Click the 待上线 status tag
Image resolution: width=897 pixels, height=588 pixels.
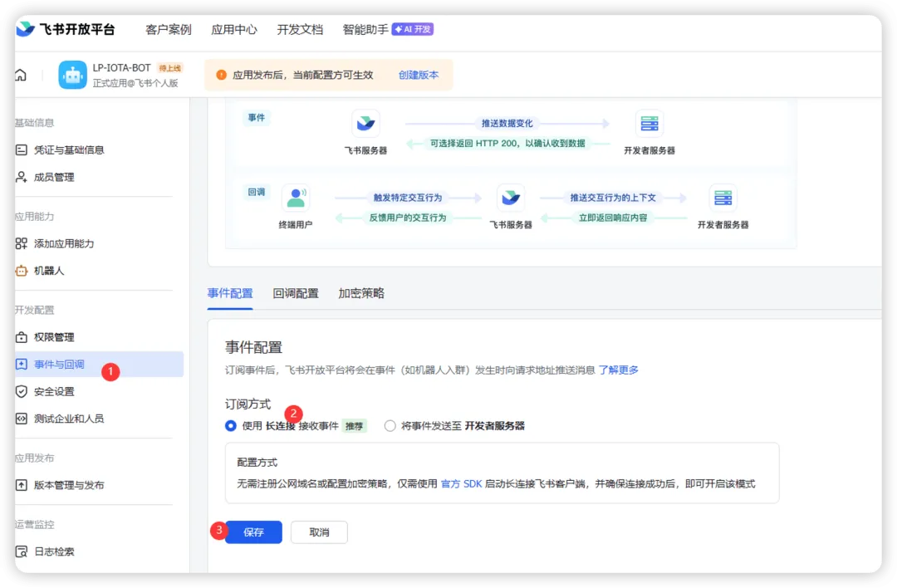(170, 68)
